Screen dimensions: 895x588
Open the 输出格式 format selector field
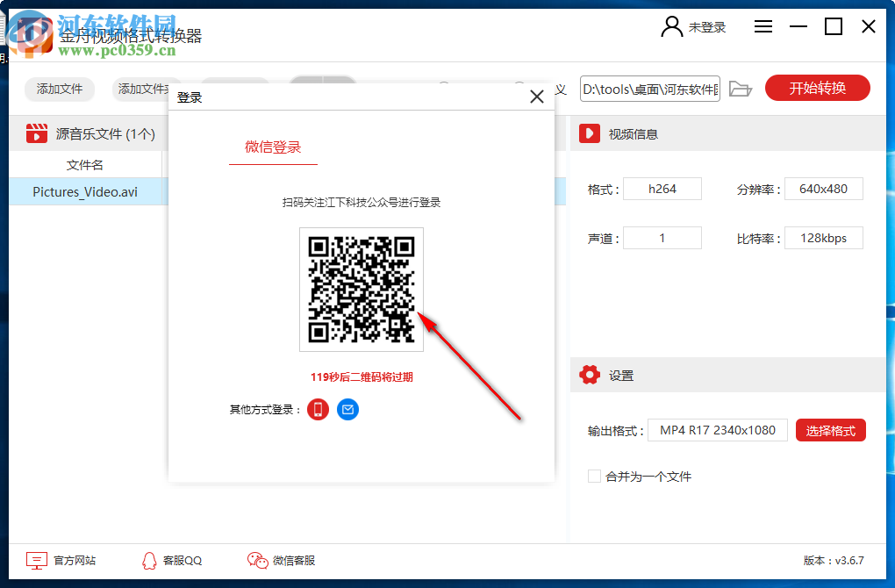[x=717, y=430]
